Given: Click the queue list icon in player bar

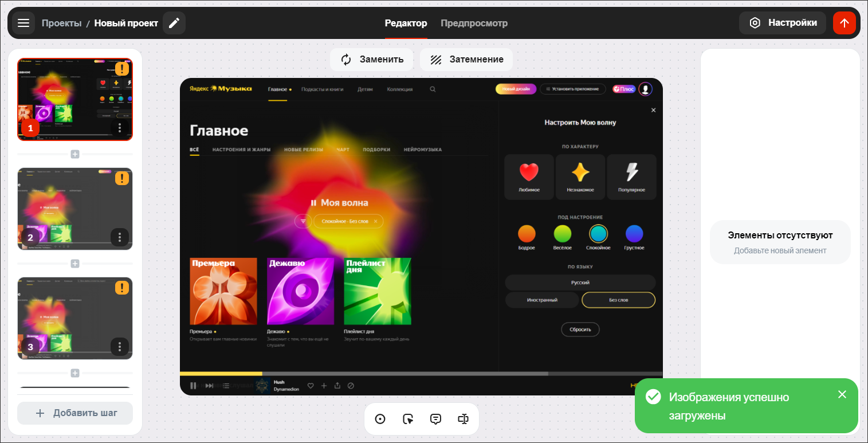Looking at the screenshot, I should coord(226,386).
